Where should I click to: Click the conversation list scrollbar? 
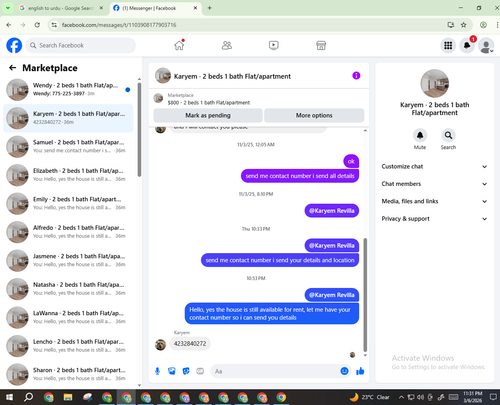[139, 129]
